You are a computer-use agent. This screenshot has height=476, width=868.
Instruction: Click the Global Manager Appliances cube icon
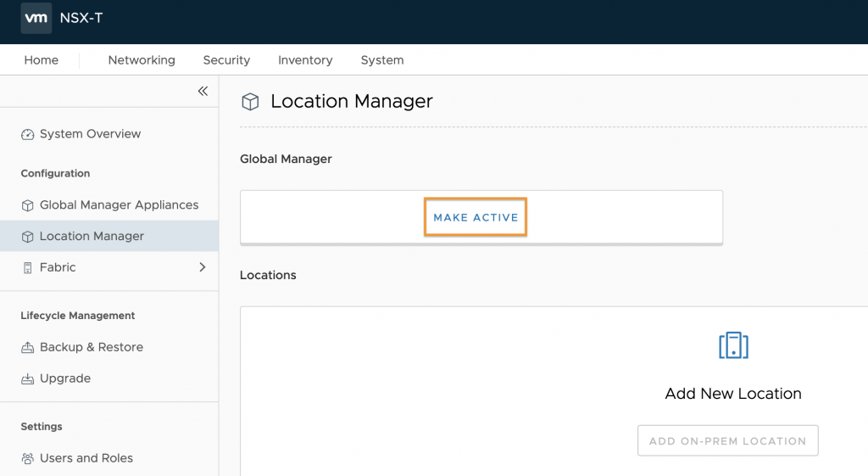coord(27,205)
